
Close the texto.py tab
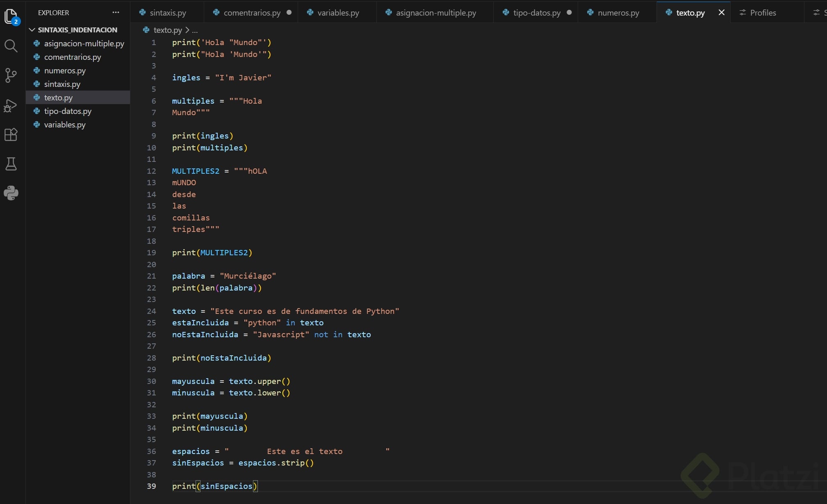point(721,13)
